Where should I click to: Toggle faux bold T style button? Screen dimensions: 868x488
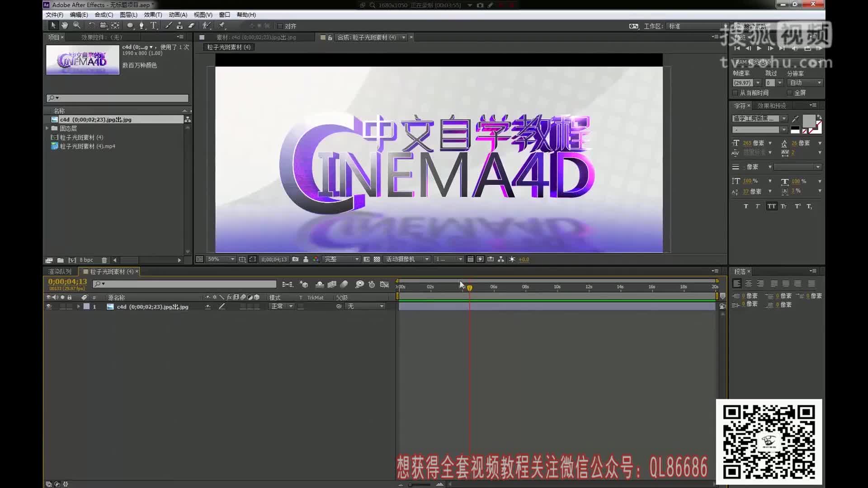pos(746,206)
